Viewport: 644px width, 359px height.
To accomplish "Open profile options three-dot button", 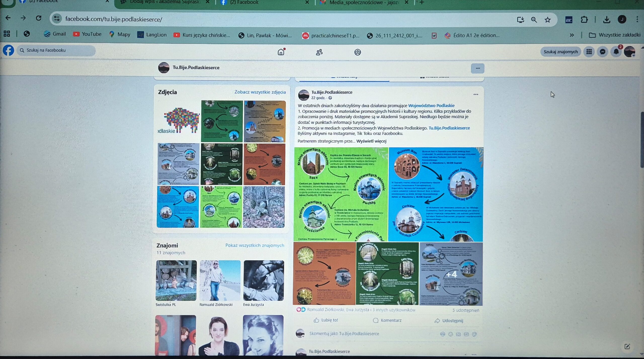I will (477, 68).
